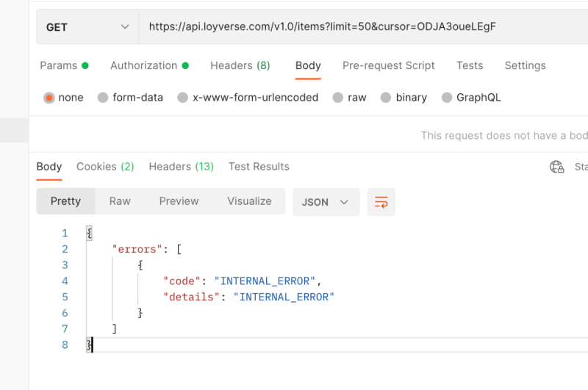The image size is (588, 390).
Task: Select the binary body option
Action: click(x=386, y=98)
